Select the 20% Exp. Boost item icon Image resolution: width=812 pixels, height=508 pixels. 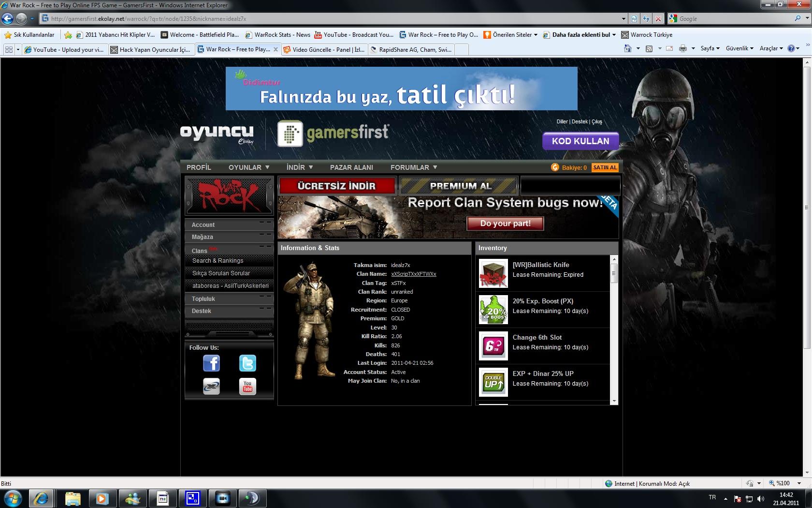coord(493,310)
